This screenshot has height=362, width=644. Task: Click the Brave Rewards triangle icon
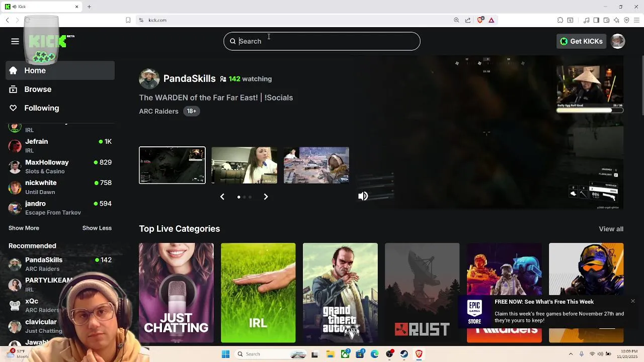pos(492,20)
